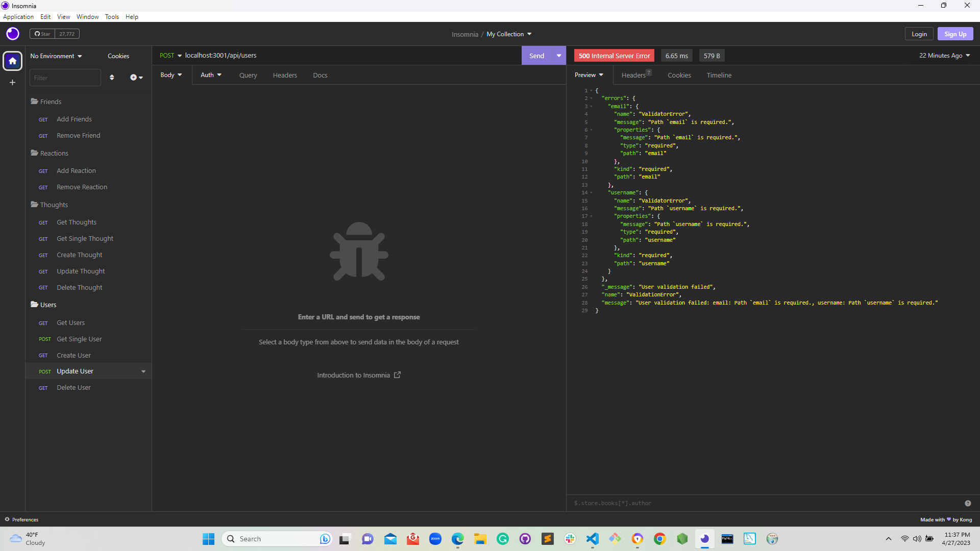The image size is (980, 551).
Task: Click the Insomnia logo spinner top left
Action: click(12, 34)
